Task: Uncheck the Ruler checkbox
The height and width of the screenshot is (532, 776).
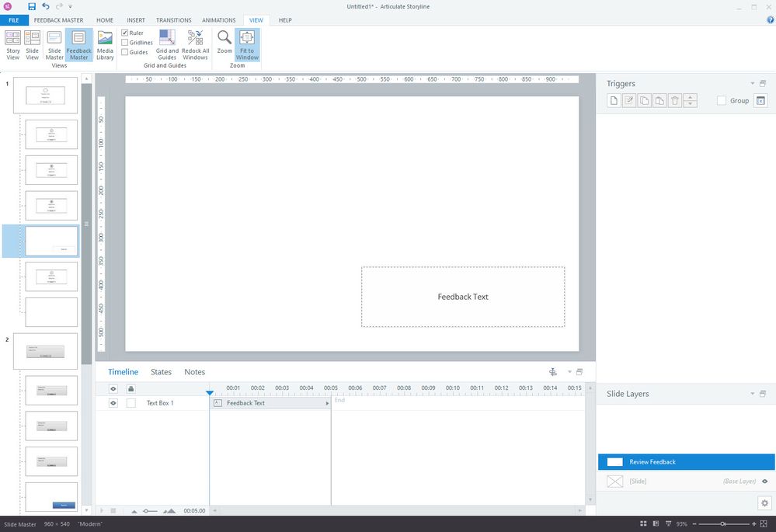Action: [x=125, y=33]
